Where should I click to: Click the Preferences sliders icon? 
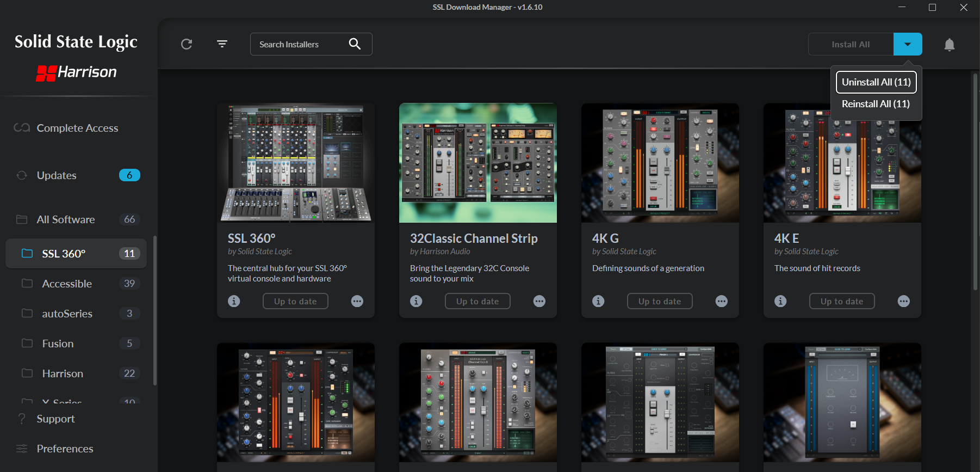[x=22, y=449]
